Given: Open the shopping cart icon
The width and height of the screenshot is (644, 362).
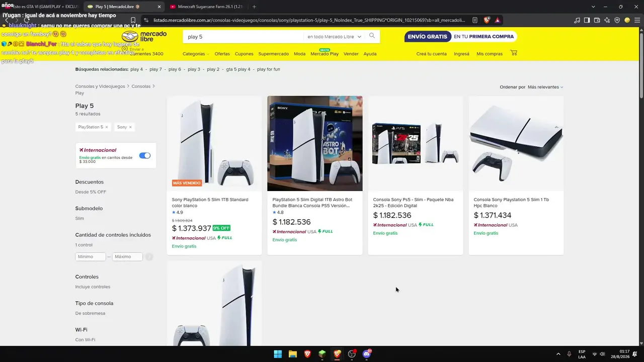Looking at the screenshot, I should [x=514, y=53].
